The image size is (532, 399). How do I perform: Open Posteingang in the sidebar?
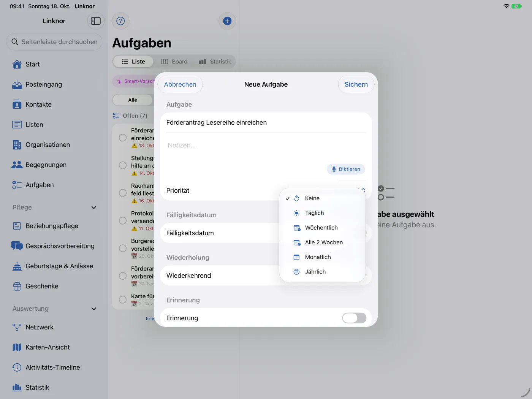pyautogui.click(x=54, y=84)
